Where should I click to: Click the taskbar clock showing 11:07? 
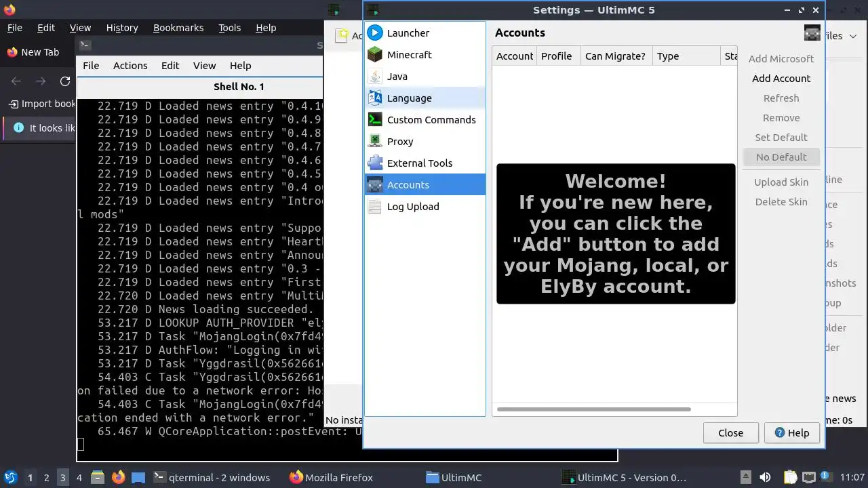pyautogui.click(x=852, y=477)
